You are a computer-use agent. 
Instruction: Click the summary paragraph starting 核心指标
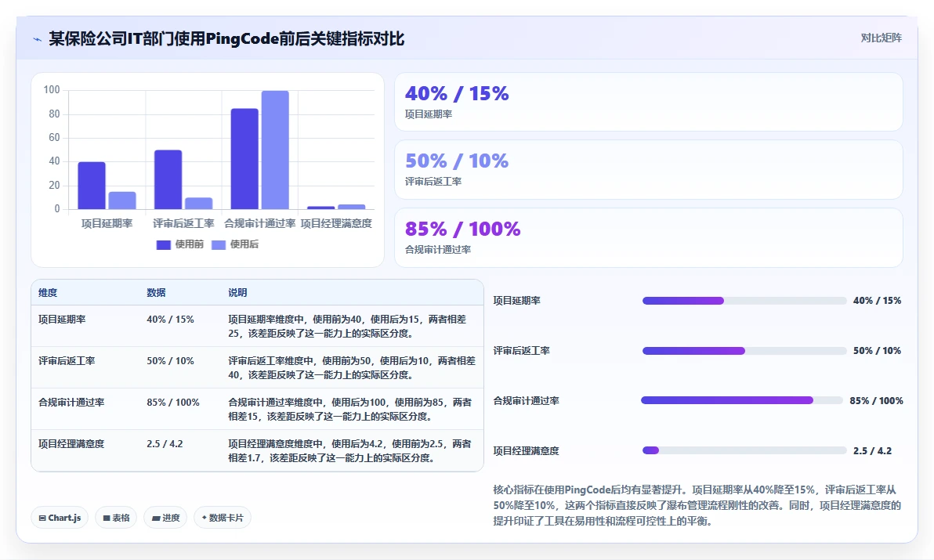697,505
